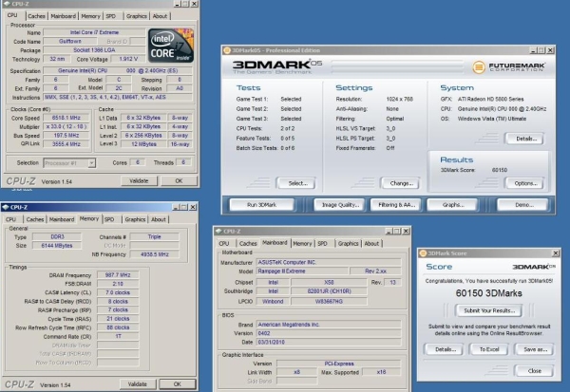Image resolution: width=570 pixels, height=392 pixels.
Task: Open About tab in top CPU-Z window
Action: (x=160, y=16)
